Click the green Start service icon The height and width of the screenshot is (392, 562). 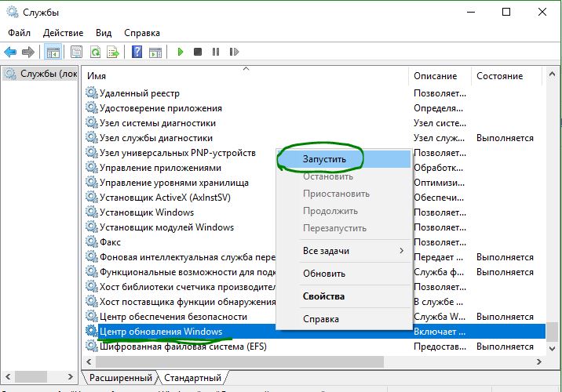coord(181,52)
